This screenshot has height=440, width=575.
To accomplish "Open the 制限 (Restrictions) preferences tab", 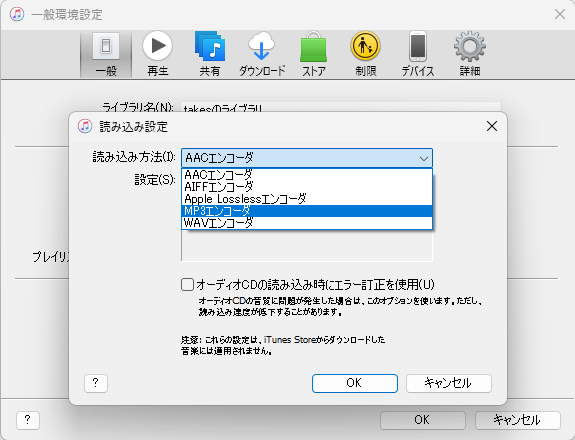I will pos(365,54).
